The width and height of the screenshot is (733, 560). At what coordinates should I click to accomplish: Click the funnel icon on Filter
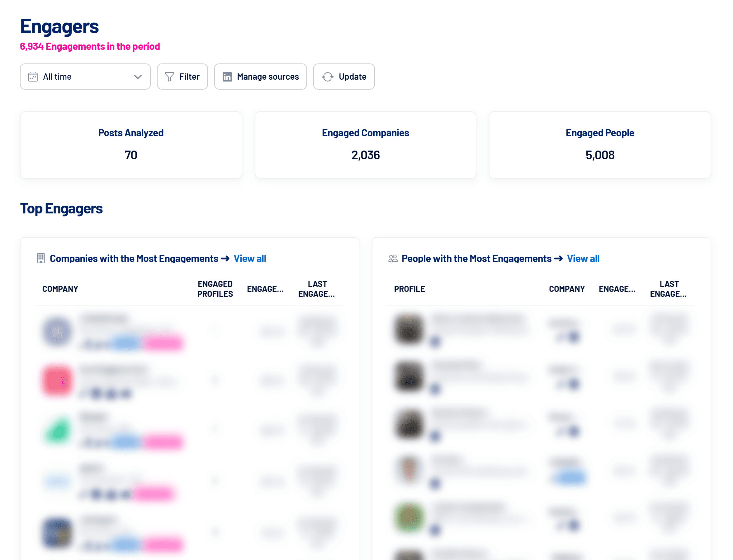pyautogui.click(x=169, y=77)
